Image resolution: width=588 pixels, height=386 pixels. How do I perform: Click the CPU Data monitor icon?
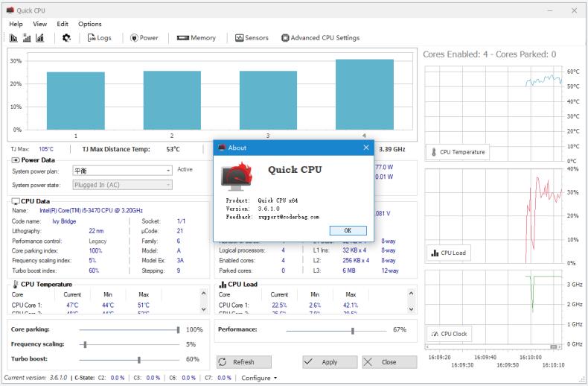(x=16, y=201)
